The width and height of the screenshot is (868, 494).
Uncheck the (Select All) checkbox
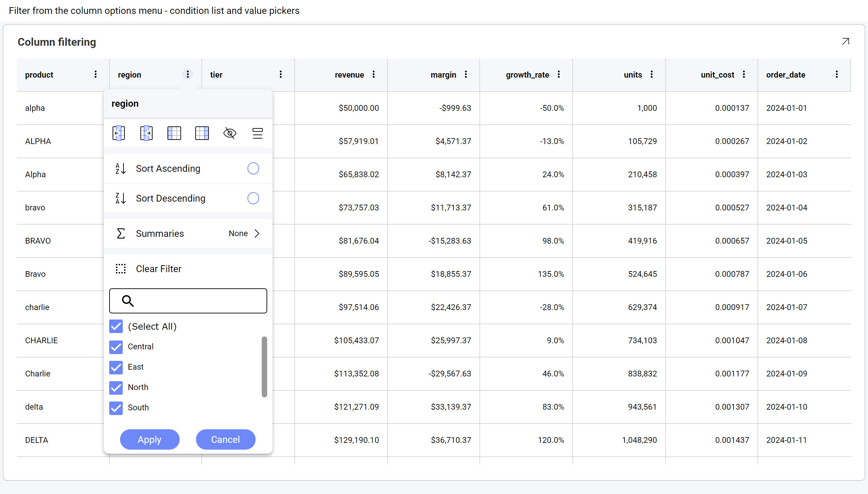[116, 326]
